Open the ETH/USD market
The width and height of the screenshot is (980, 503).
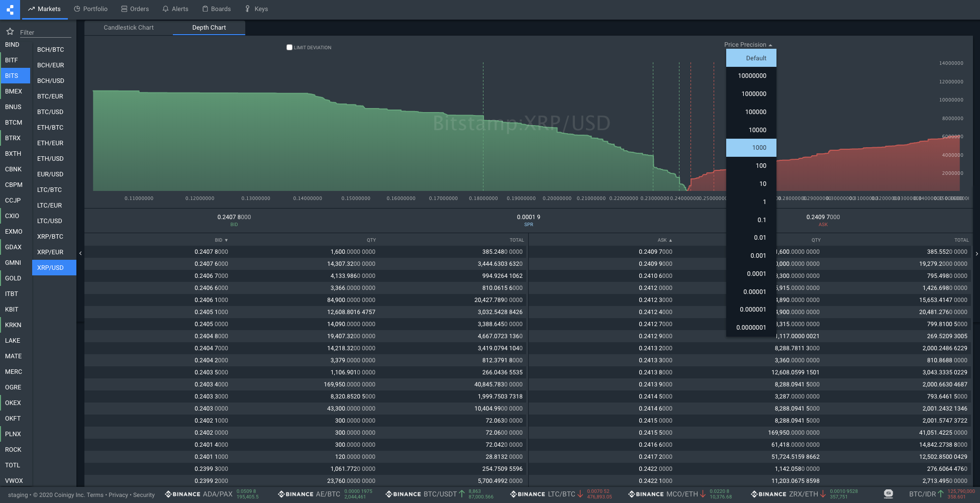[54, 159]
